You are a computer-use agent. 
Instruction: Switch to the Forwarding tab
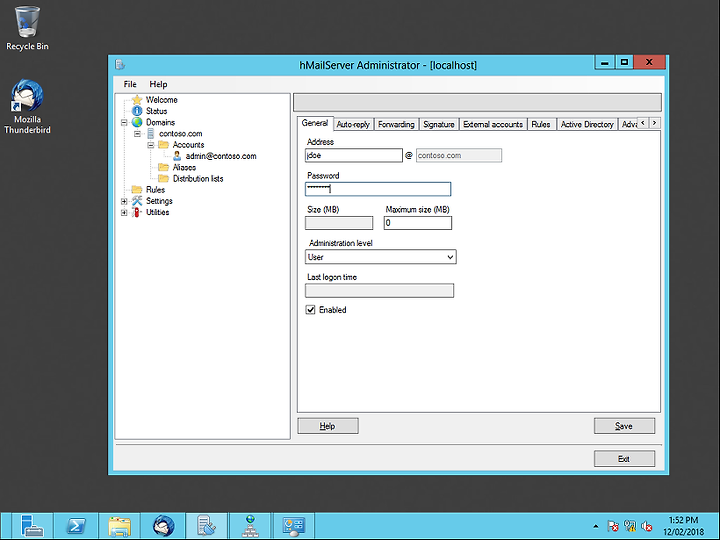[x=396, y=124]
